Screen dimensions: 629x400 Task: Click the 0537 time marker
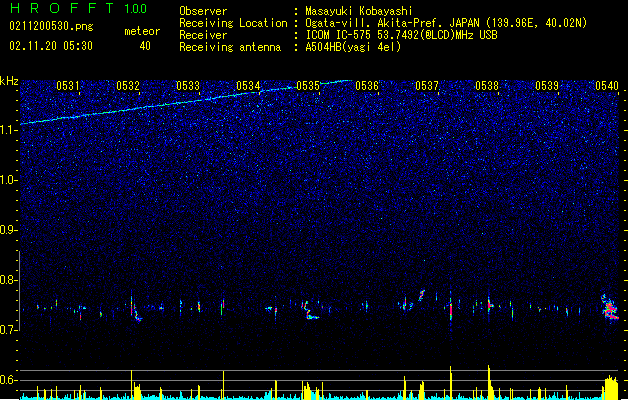click(427, 86)
